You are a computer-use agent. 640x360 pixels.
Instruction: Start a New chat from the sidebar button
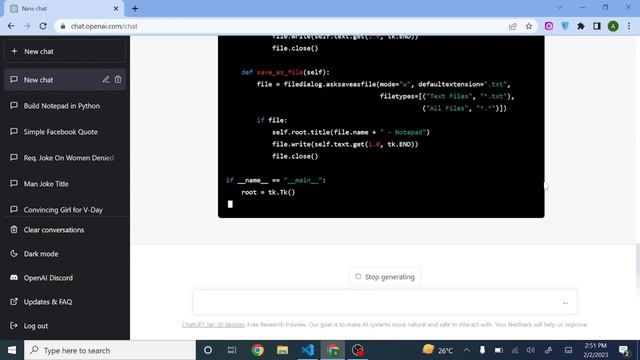tap(65, 51)
